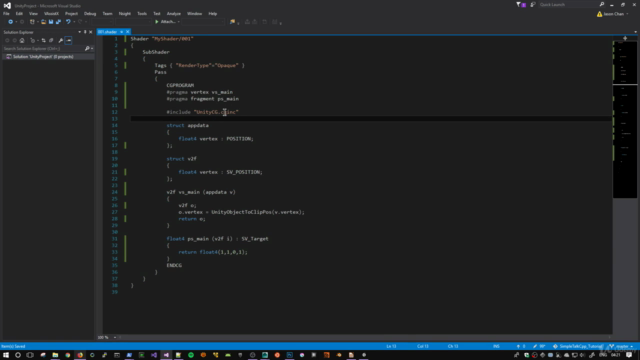Open the Help menu
640x360 pixels.
(213, 13)
